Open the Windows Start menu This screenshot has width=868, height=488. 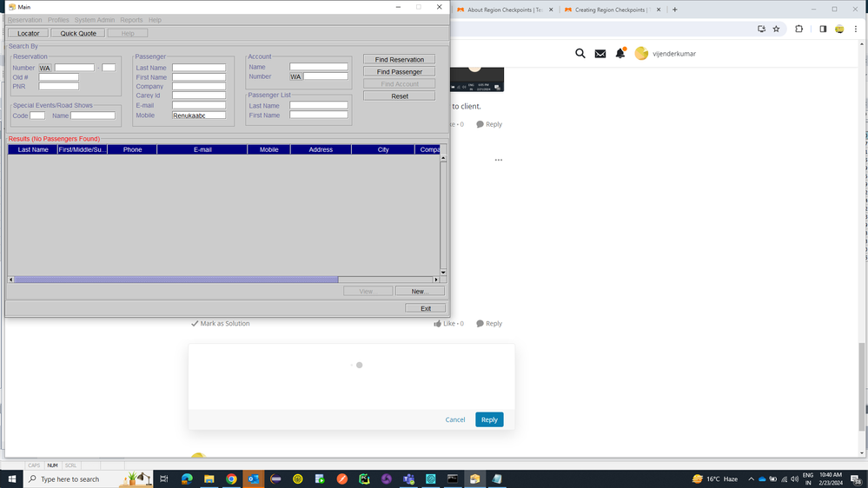pyautogui.click(x=11, y=478)
